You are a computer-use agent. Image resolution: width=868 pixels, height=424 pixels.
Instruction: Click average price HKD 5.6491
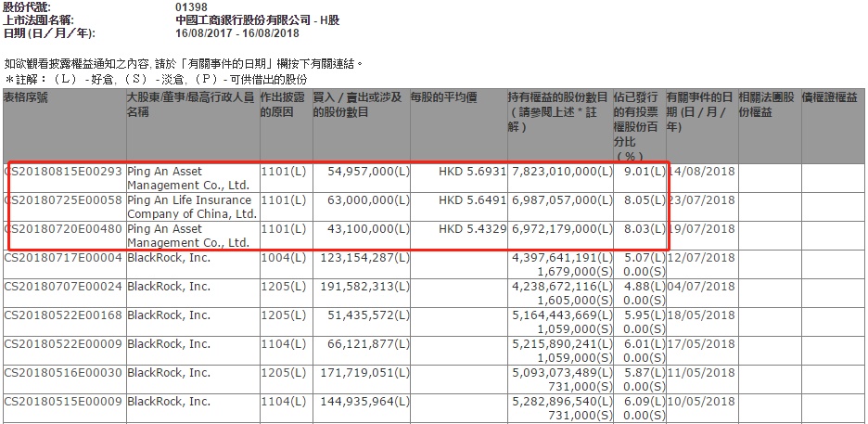pos(472,199)
